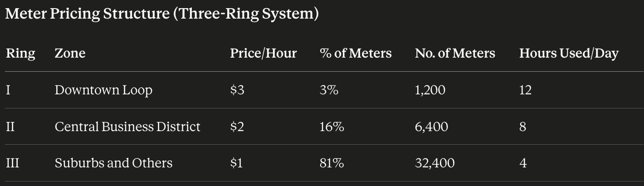The image size is (644, 186).
Task: Select the 81% meters cell
Action: tap(332, 162)
